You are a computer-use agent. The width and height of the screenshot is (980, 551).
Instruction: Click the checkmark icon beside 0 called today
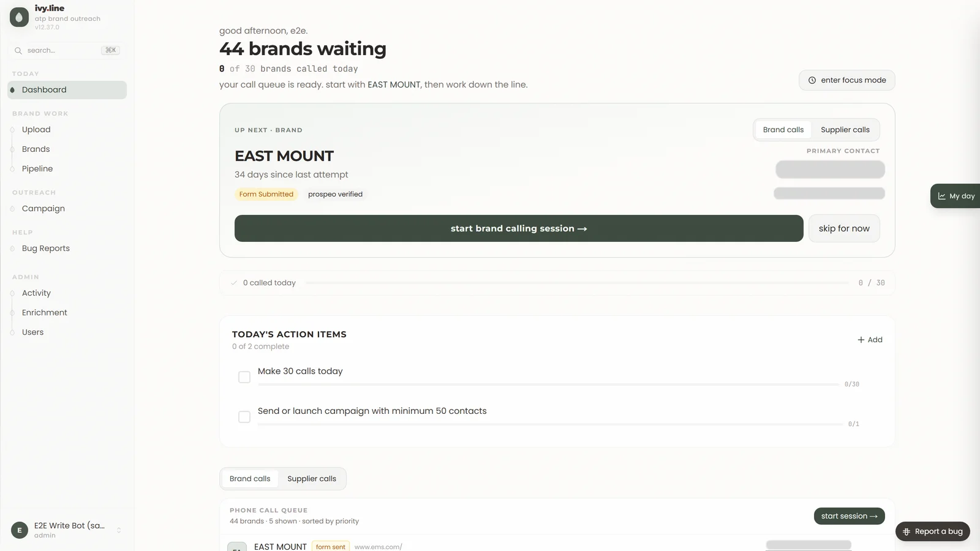click(234, 283)
